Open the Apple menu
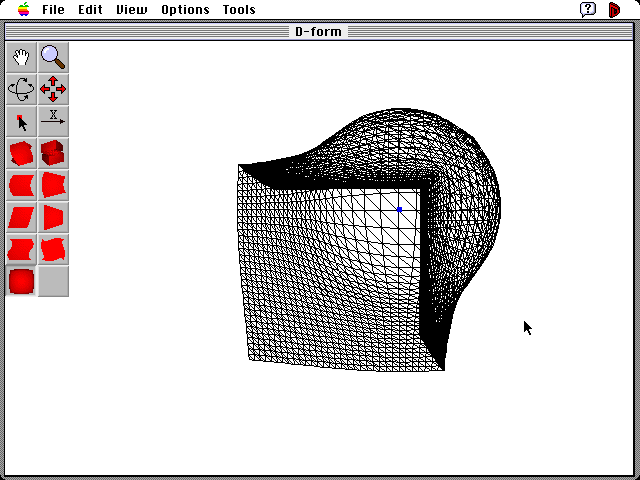 [x=24, y=9]
